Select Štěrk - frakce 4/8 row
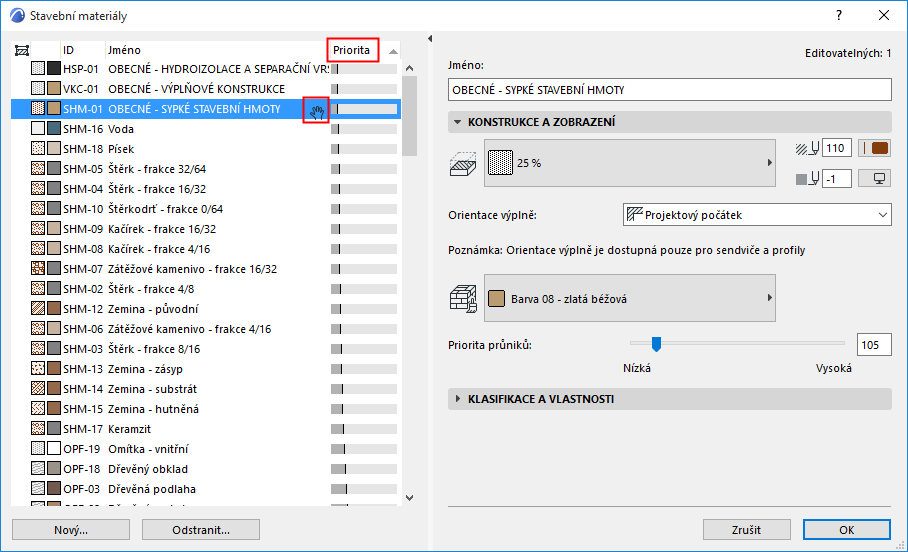The image size is (908, 552). coord(206,288)
